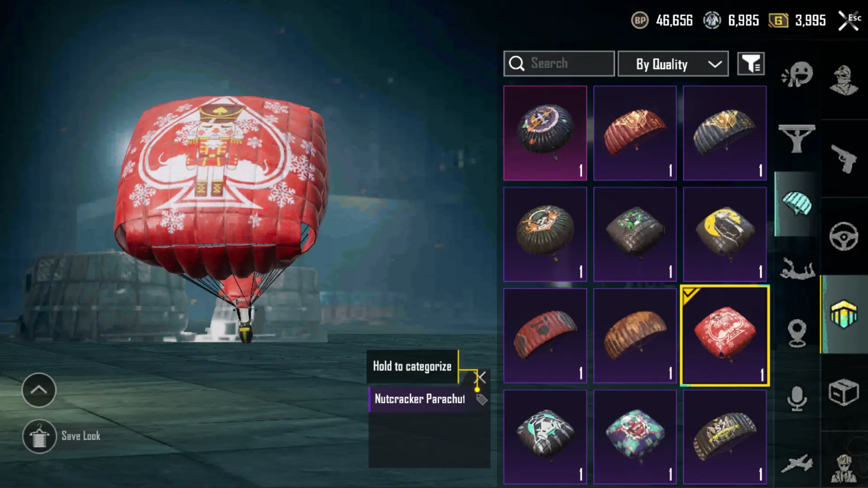Viewport: 868px width, 488px height.
Task: Choose the first pink-highlighted parachute thumbnail
Action: point(545,133)
